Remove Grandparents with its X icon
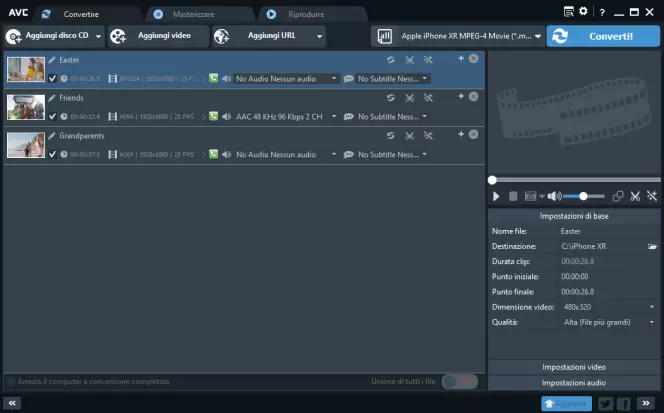Viewport: 664px width, 413px height. tap(473, 134)
